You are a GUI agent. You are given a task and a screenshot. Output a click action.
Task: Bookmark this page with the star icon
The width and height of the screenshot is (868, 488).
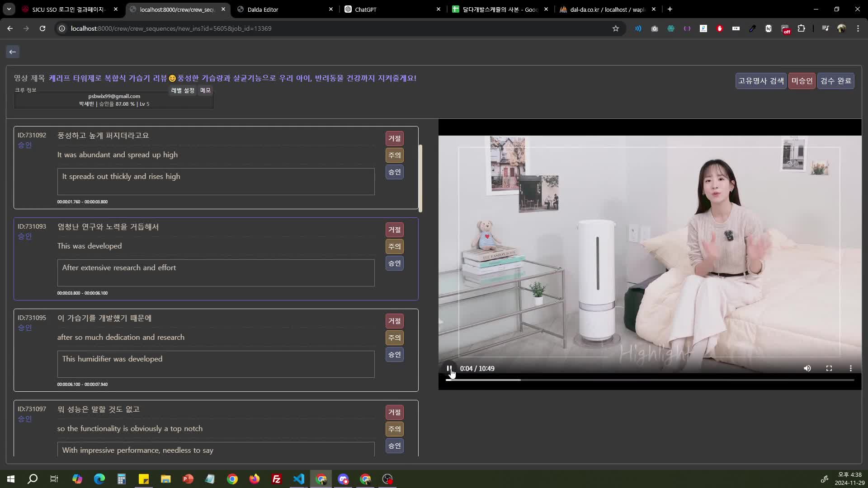[x=616, y=28]
